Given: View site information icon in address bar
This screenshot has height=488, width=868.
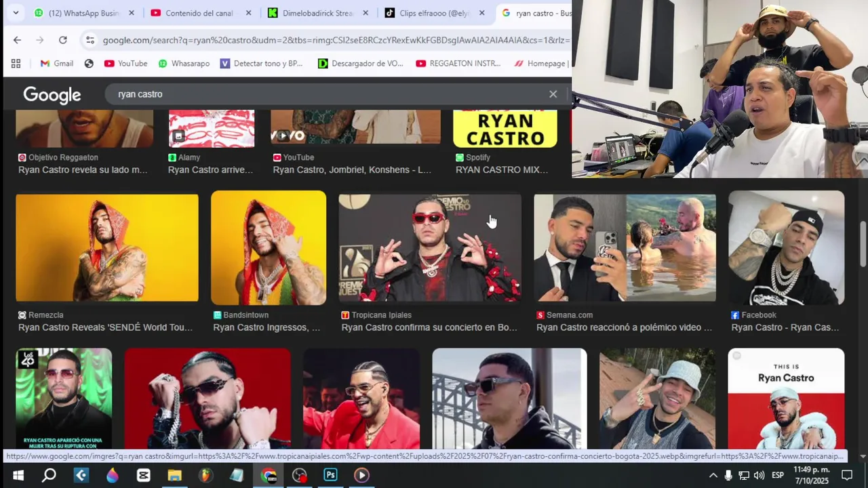Looking at the screenshot, I should pos(90,40).
